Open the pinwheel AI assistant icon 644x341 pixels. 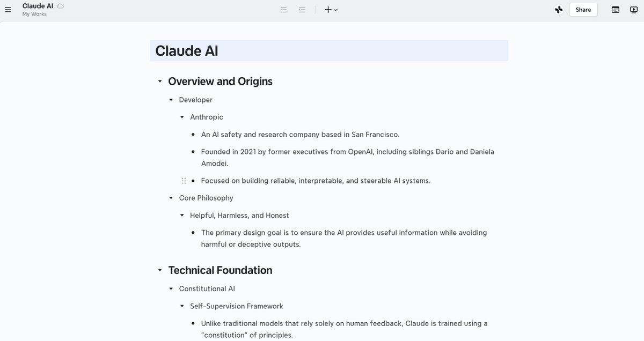point(559,10)
